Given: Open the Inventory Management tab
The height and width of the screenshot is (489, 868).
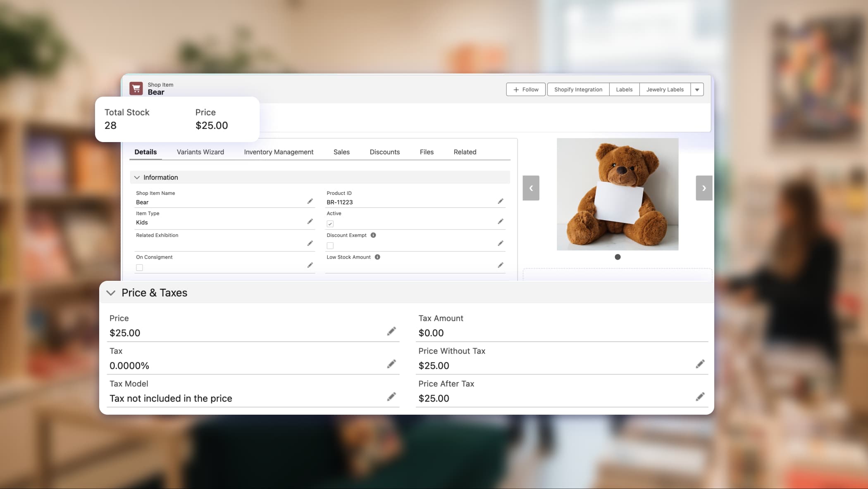Looking at the screenshot, I should tap(278, 152).
